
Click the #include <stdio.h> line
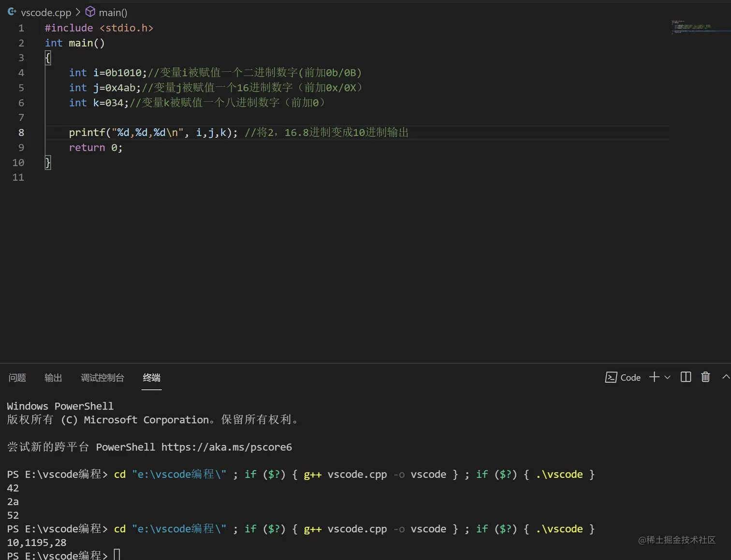[x=99, y=28]
